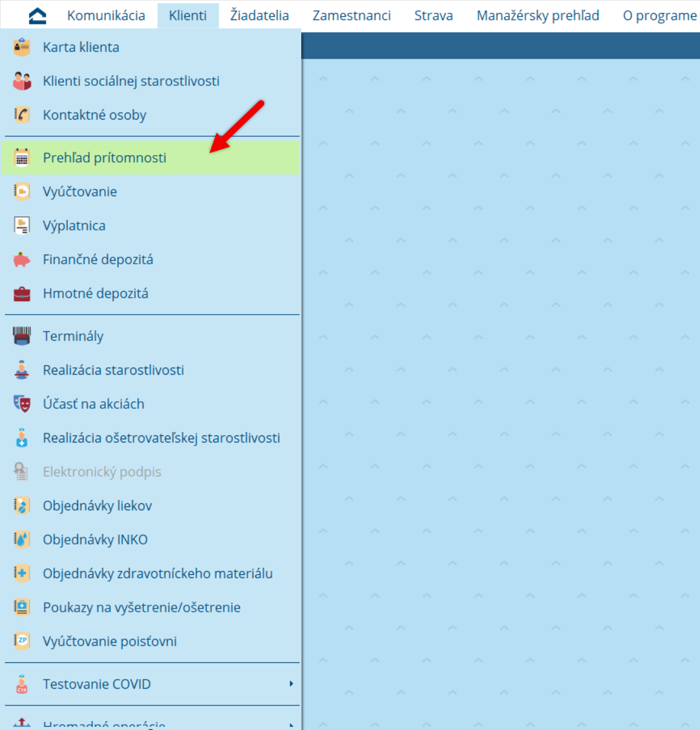Click the Karta klienta card icon
700x730 pixels.
pos(22,47)
